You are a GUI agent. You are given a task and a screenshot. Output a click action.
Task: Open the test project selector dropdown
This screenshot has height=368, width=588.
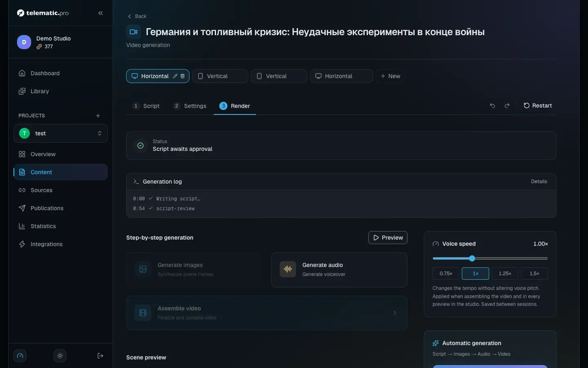pyautogui.click(x=60, y=133)
